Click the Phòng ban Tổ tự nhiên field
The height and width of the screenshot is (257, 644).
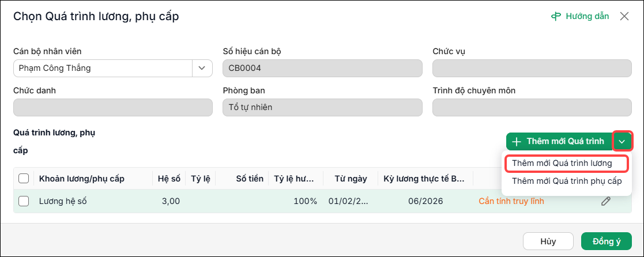(322, 108)
